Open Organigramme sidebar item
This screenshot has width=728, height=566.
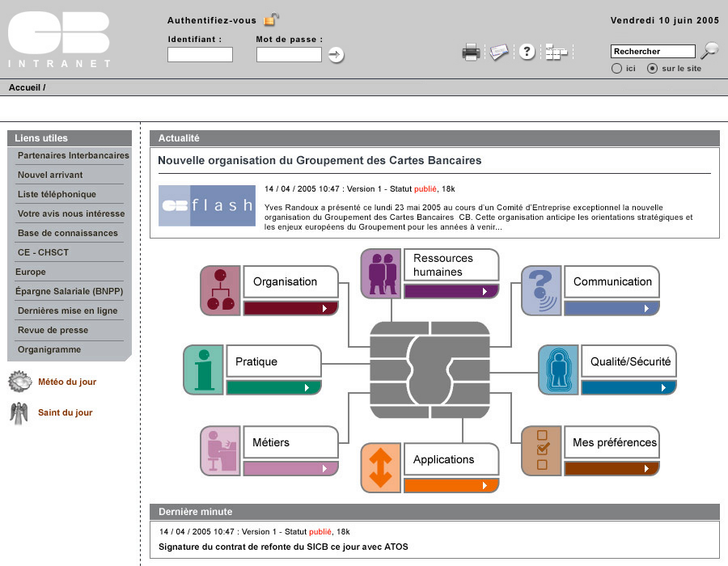(x=49, y=350)
